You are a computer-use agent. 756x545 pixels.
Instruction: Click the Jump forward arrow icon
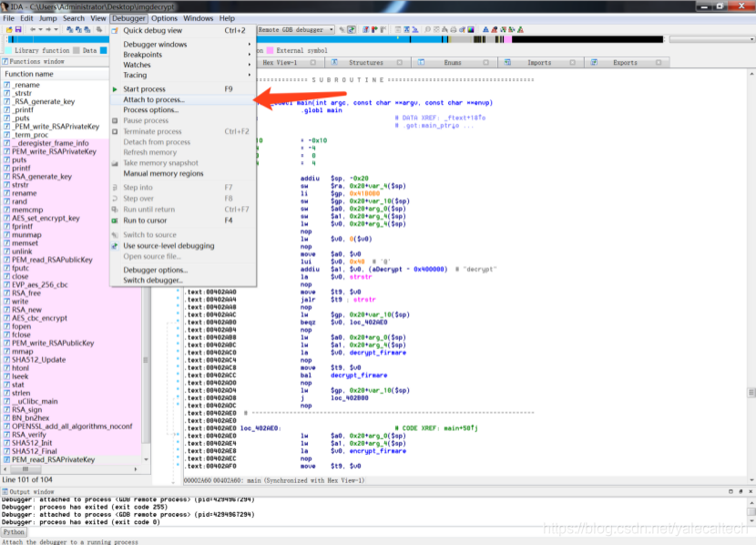pos(48,30)
